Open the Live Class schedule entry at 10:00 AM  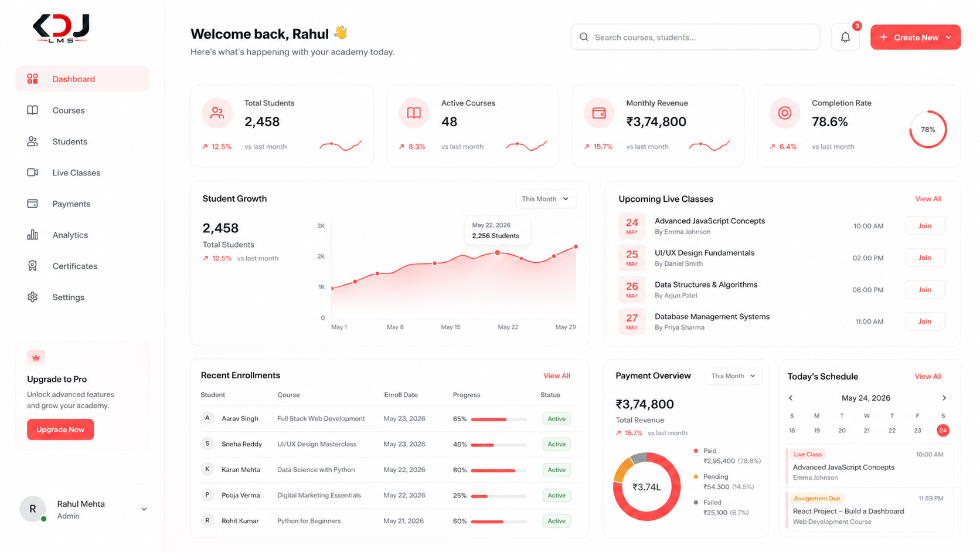pos(869,466)
